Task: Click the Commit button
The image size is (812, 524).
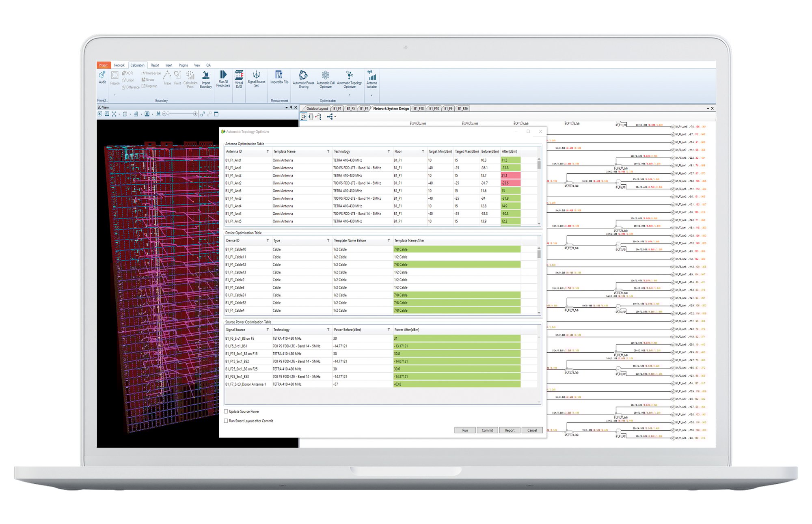Action: point(487,430)
